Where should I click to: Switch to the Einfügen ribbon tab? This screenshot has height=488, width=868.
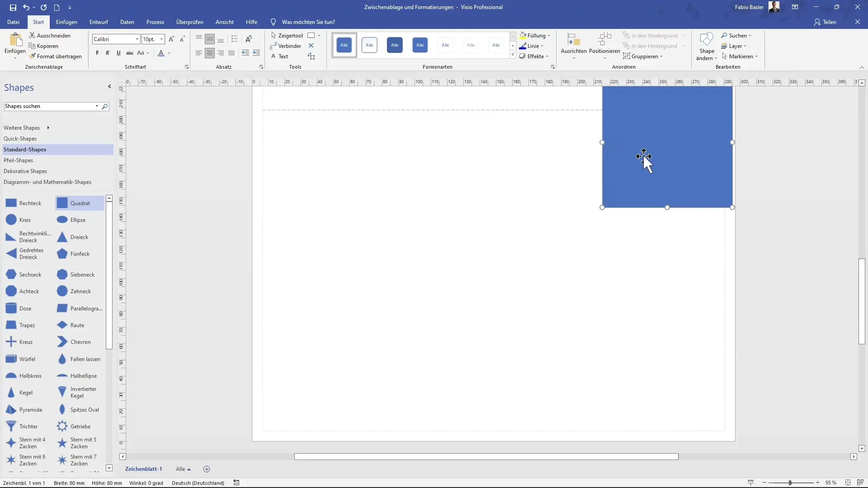pyautogui.click(x=66, y=22)
